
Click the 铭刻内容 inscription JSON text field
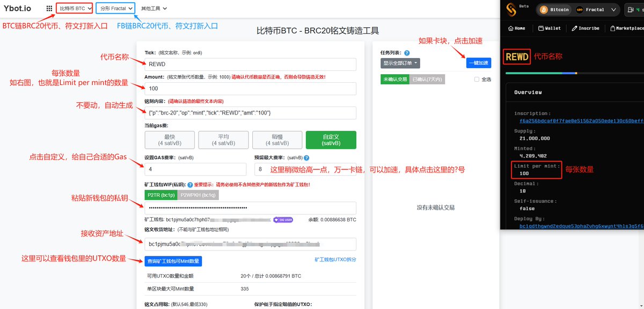251,113
